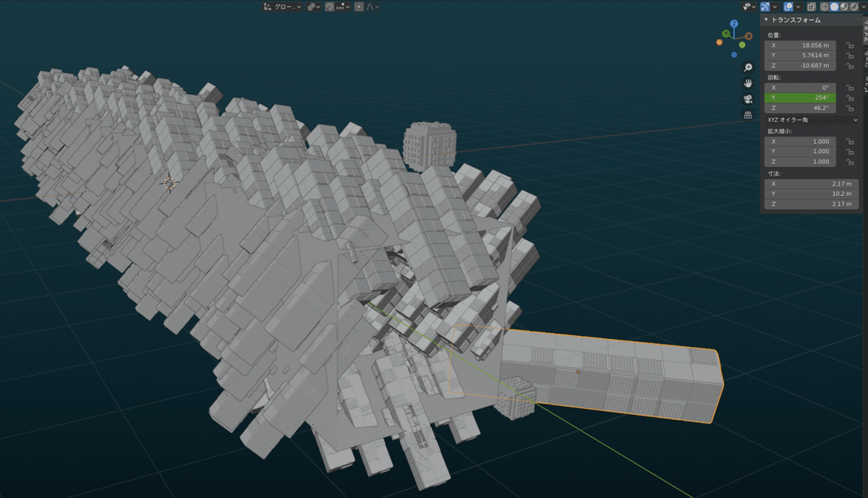Select material preview shading mode

click(844, 7)
